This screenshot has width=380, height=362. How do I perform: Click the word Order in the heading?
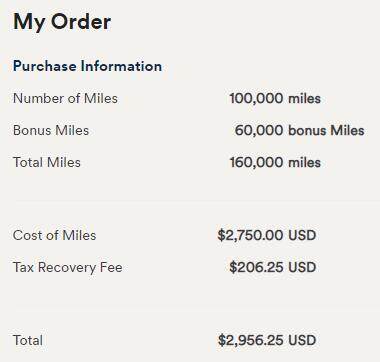pyautogui.click(x=81, y=22)
